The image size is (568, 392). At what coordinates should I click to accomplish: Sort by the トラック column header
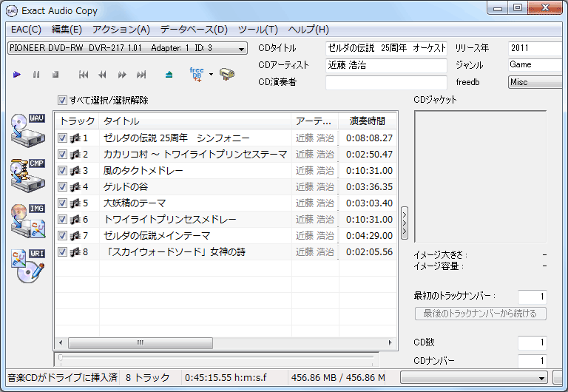(77, 121)
